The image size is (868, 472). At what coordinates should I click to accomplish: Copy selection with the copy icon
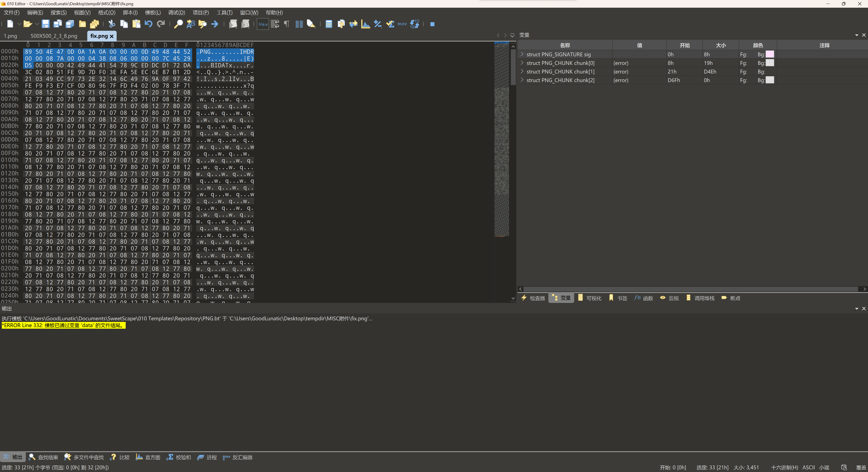click(x=124, y=24)
